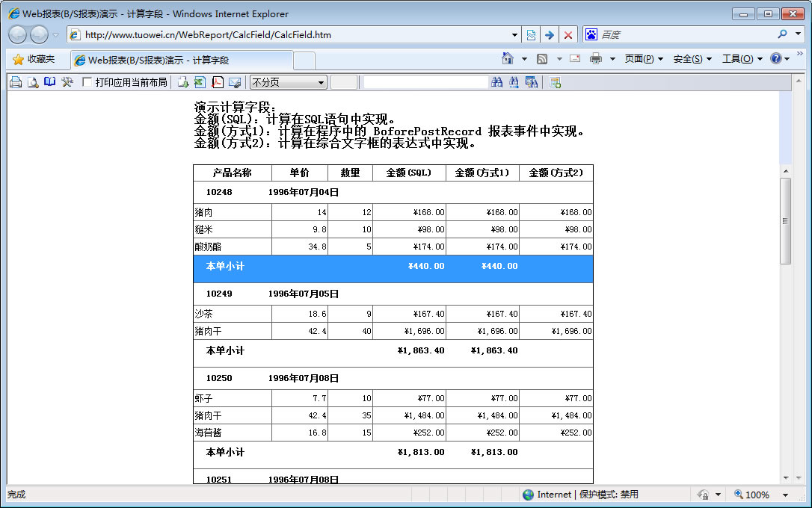Click the blue book icon in report toolbar
Viewport: 812px width, 508px height.
pos(50,82)
